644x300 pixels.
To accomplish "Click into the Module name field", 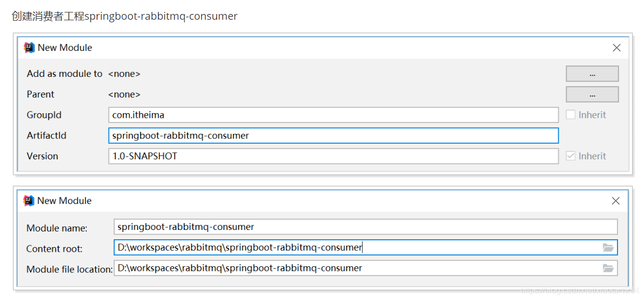I will (x=366, y=227).
